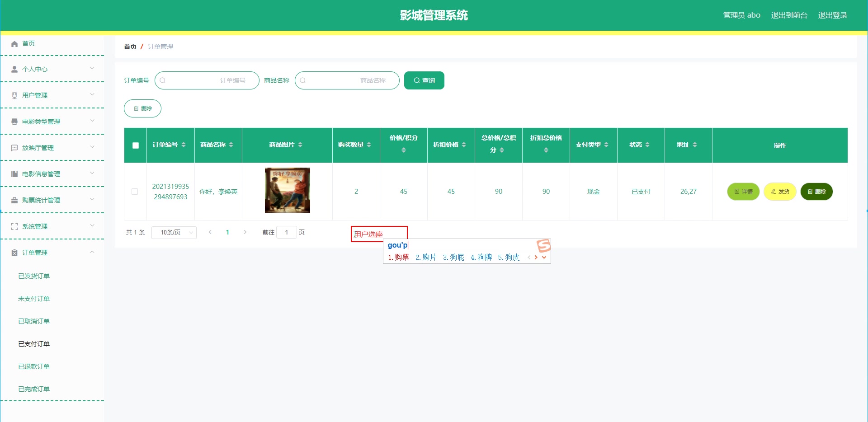Click the 前往 page number input field
This screenshot has width=868, height=422.
[x=288, y=232]
